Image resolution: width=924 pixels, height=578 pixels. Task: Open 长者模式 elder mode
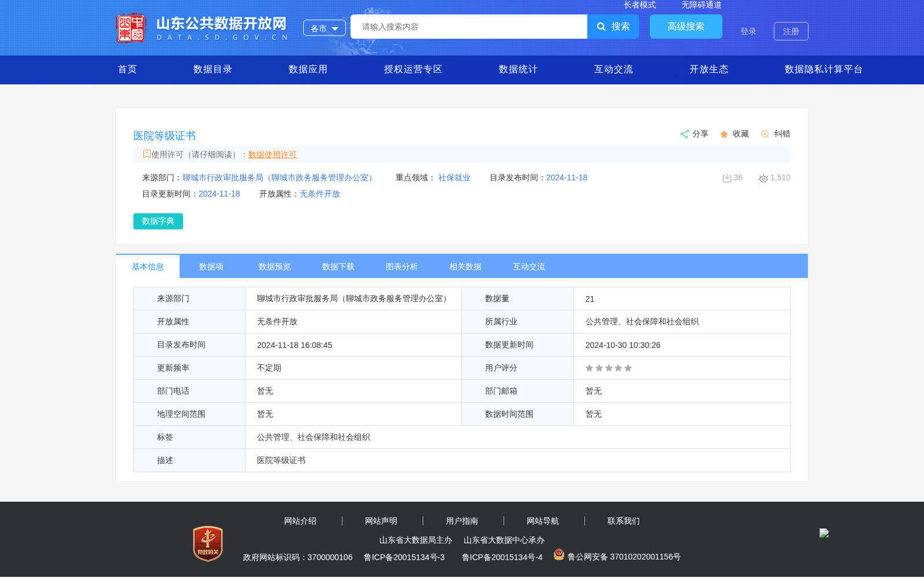click(x=640, y=5)
